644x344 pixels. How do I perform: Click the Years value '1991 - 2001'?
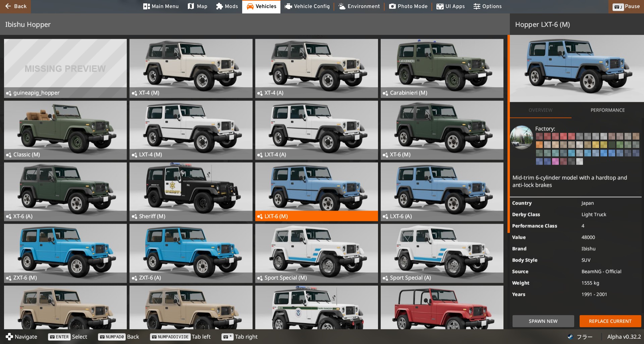coord(594,294)
